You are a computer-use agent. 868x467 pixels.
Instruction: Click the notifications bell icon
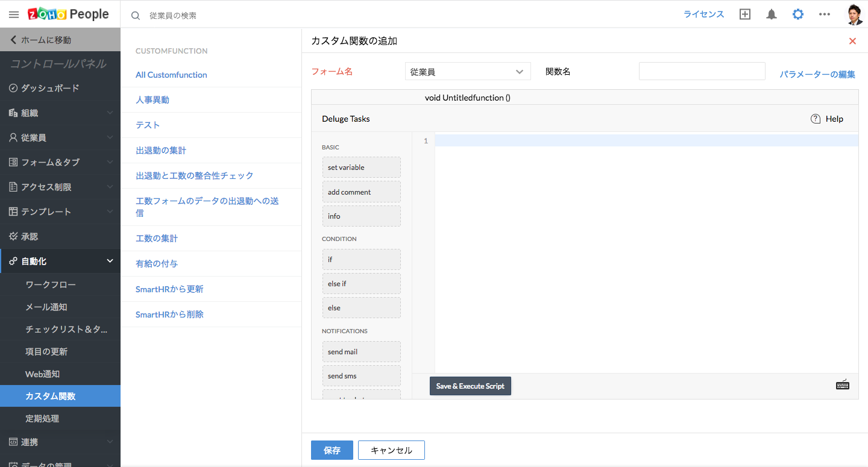771,14
